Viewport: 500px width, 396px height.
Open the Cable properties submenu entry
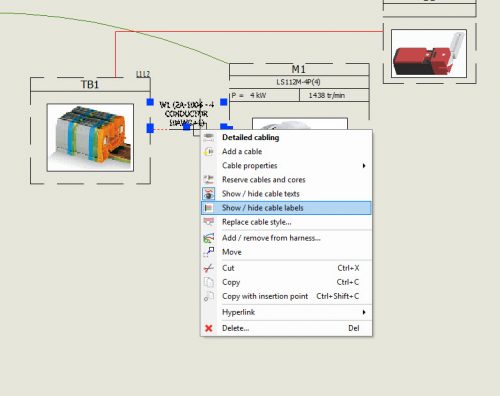pos(286,166)
